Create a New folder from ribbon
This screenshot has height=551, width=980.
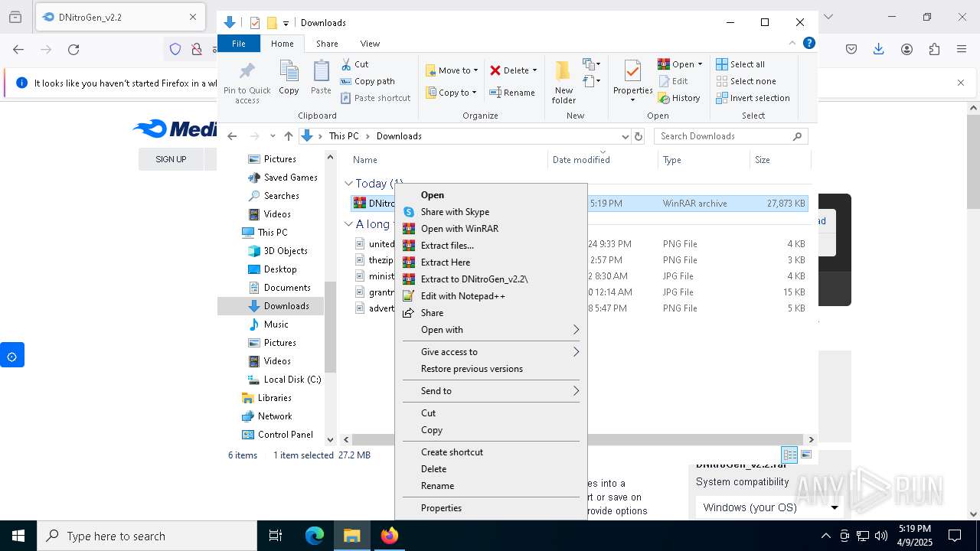click(563, 82)
